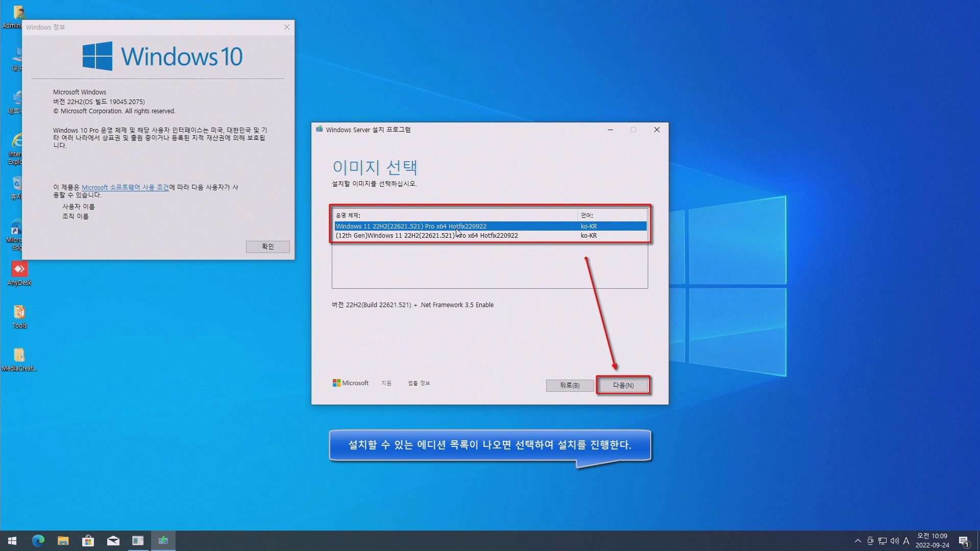Open Mail from the taskbar
Image resolution: width=980 pixels, height=551 pixels.
click(x=113, y=541)
